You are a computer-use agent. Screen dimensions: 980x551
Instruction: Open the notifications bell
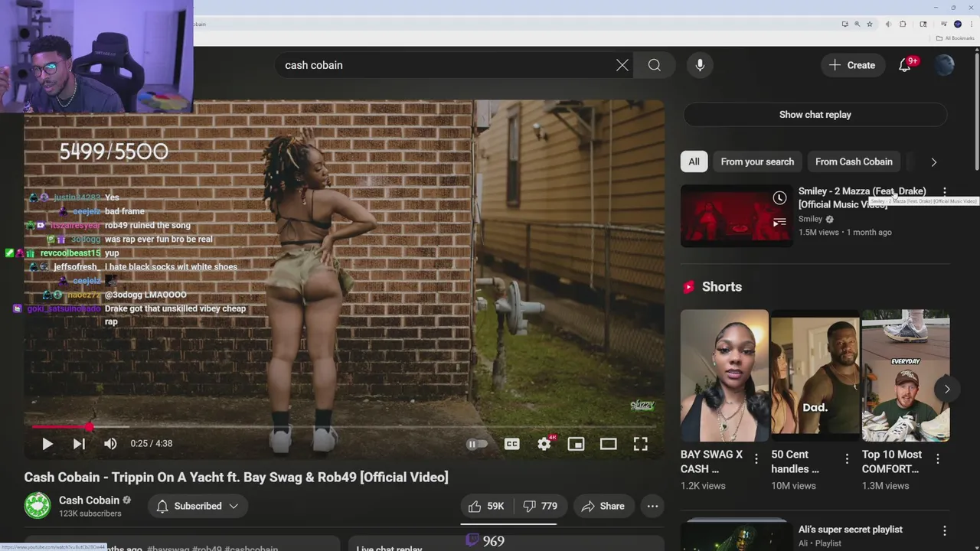[905, 65]
